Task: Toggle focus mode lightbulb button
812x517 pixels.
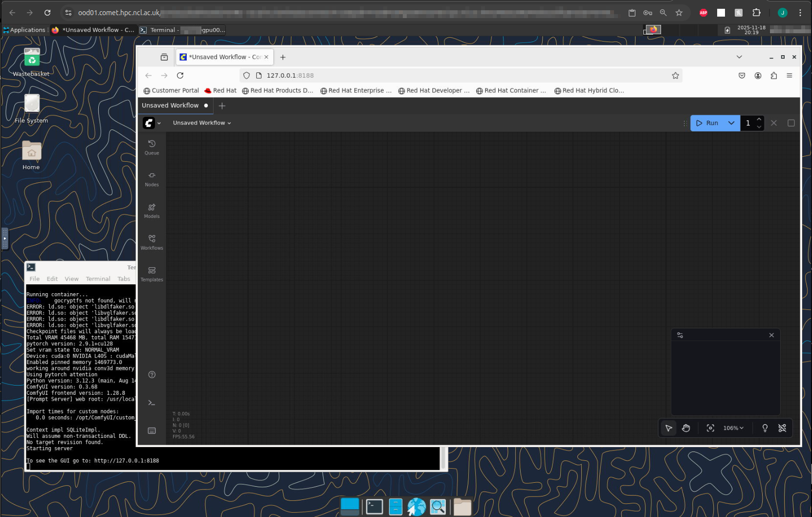Action: pos(765,428)
